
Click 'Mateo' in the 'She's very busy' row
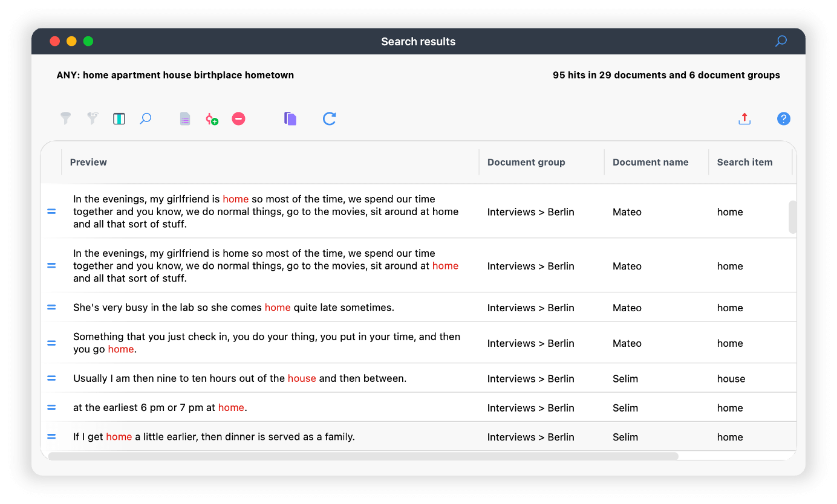pos(627,308)
